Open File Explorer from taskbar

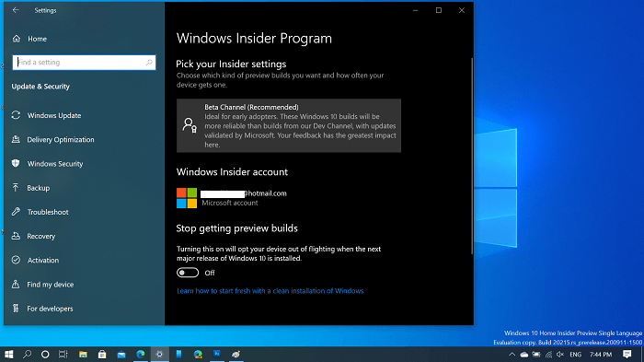click(83, 355)
